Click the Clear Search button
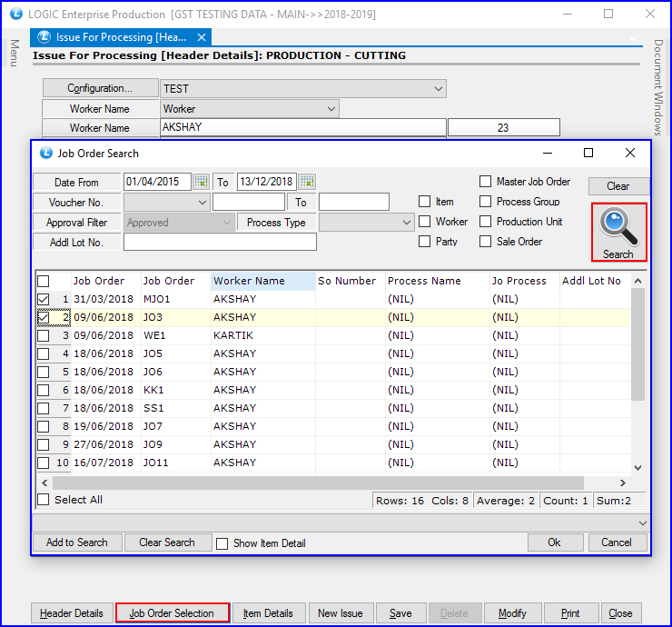The height and width of the screenshot is (627, 672). pyautogui.click(x=167, y=542)
